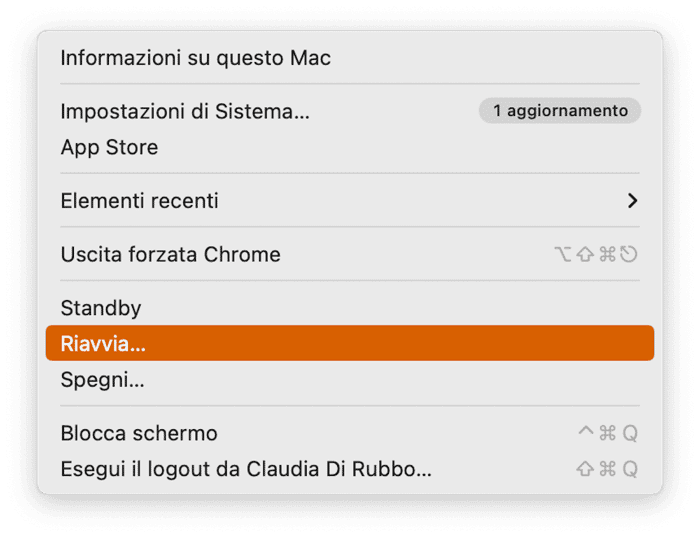700x538 pixels.
Task: Select Spegni to shut down
Action: pyautogui.click(x=350, y=380)
